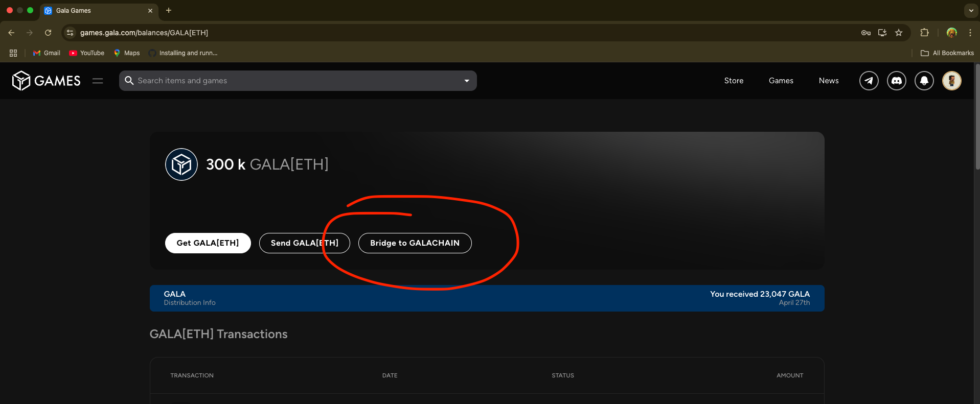Expand the tab search dropdown arrow

pyautogui.click(x=971, y=10)
